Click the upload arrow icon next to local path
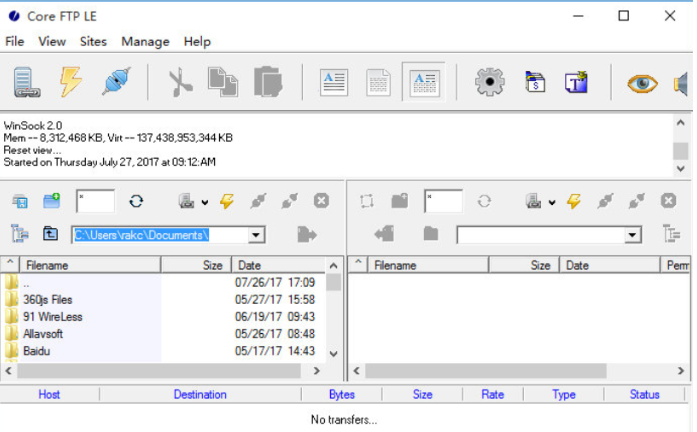This screenshot has height=432, width=697. click(307, 234)
